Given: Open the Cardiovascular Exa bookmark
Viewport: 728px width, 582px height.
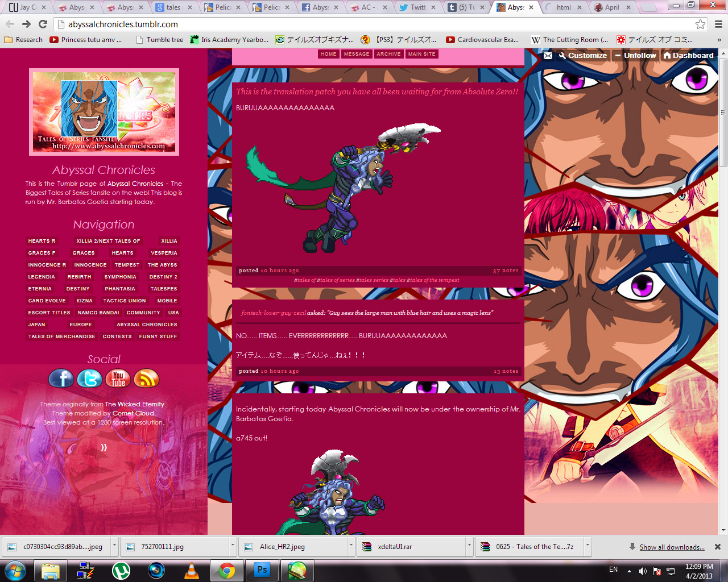Looking at the screenshot, I should click(x=482, y=40).
